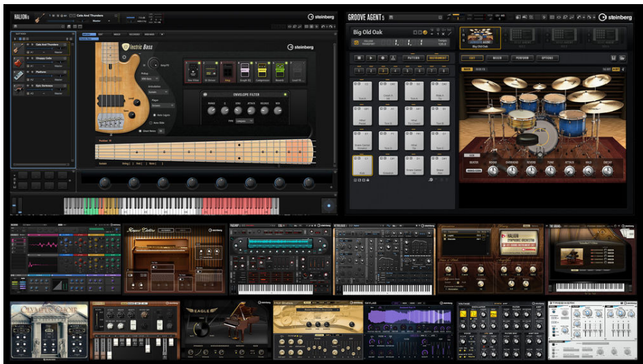
Task: Click the Snare Center pad D1
Action: click(414, 166)
